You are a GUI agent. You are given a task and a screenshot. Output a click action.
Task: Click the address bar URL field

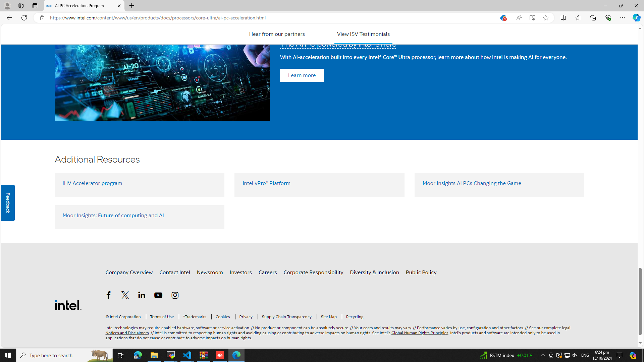(268, 18)
